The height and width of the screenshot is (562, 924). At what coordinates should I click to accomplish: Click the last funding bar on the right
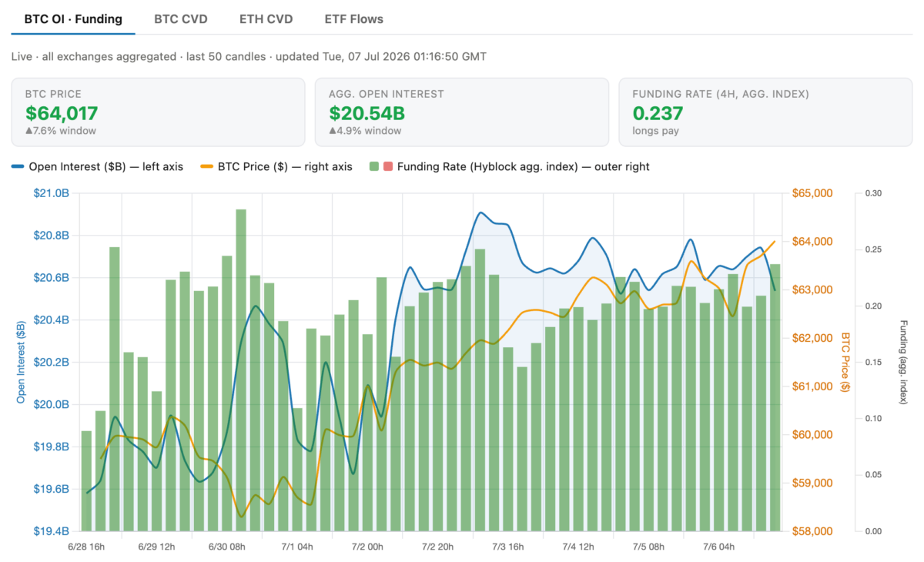(x=775, y=397)
